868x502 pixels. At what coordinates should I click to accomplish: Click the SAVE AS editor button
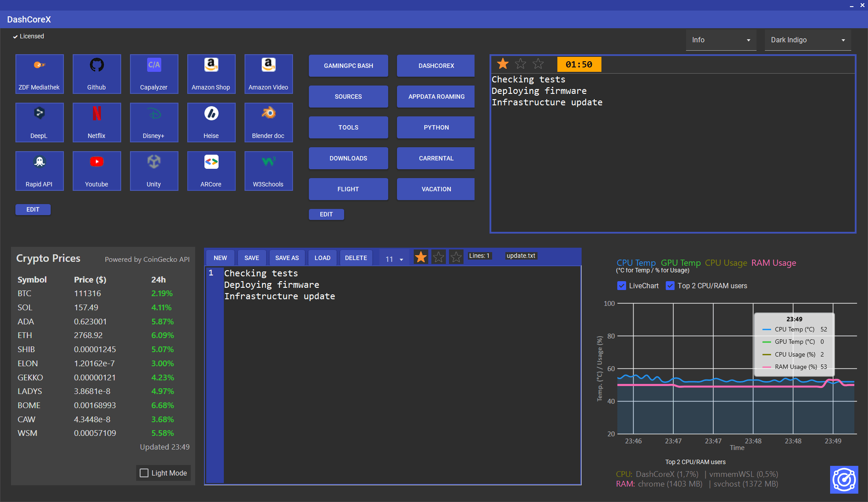tap(287, 258)
